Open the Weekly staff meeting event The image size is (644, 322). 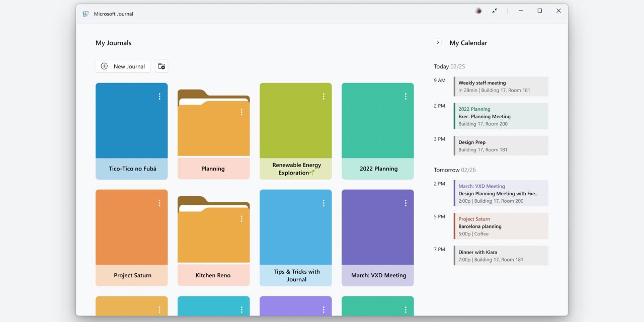[501, 87]
